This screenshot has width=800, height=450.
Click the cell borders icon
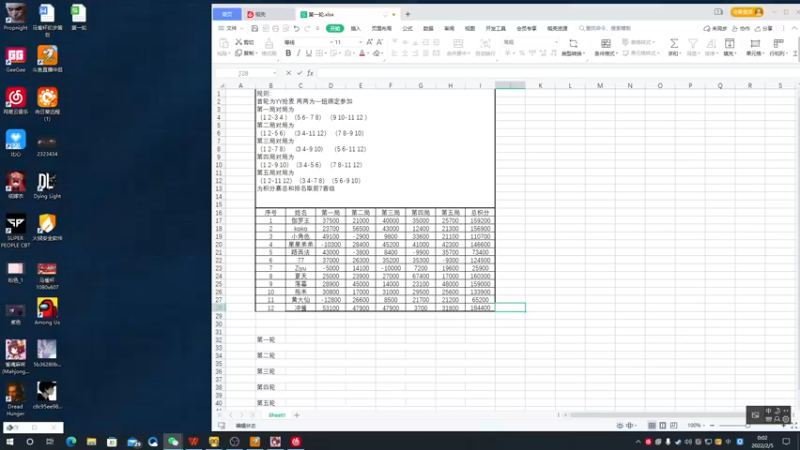[x=320, y=53]
